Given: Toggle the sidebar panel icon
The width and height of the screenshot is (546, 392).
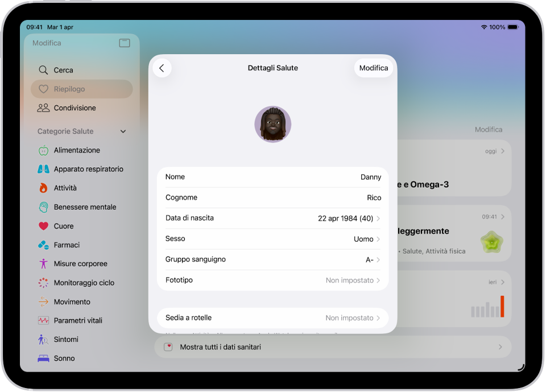Looking at the screenshot, I should (125, 43).
